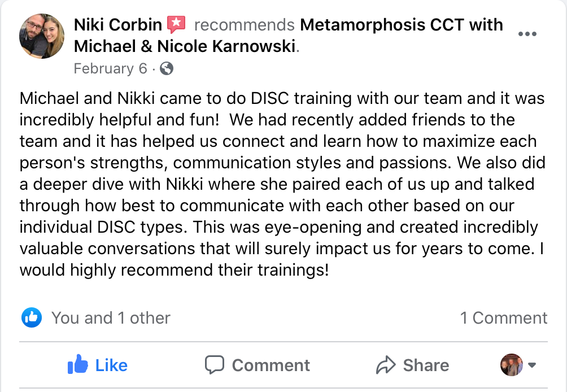Click the "Michael & Nicole Karnowski" line of page name

pos(185,46)
